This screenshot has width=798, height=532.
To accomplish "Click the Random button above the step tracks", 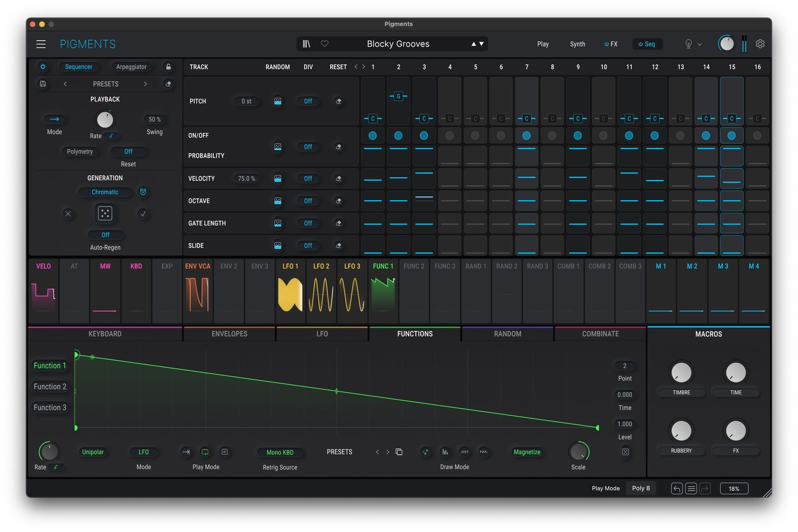I will click(278, 66).
